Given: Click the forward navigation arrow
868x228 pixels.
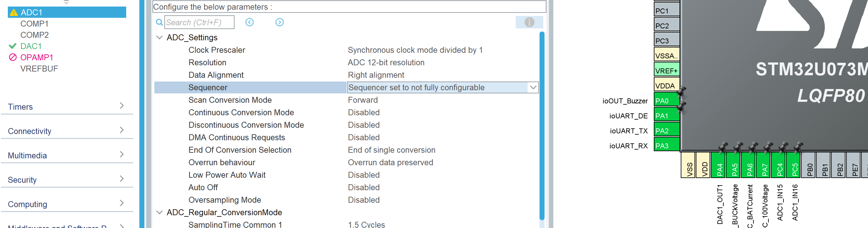Looking at the screenshot, I should click(279, 22).
